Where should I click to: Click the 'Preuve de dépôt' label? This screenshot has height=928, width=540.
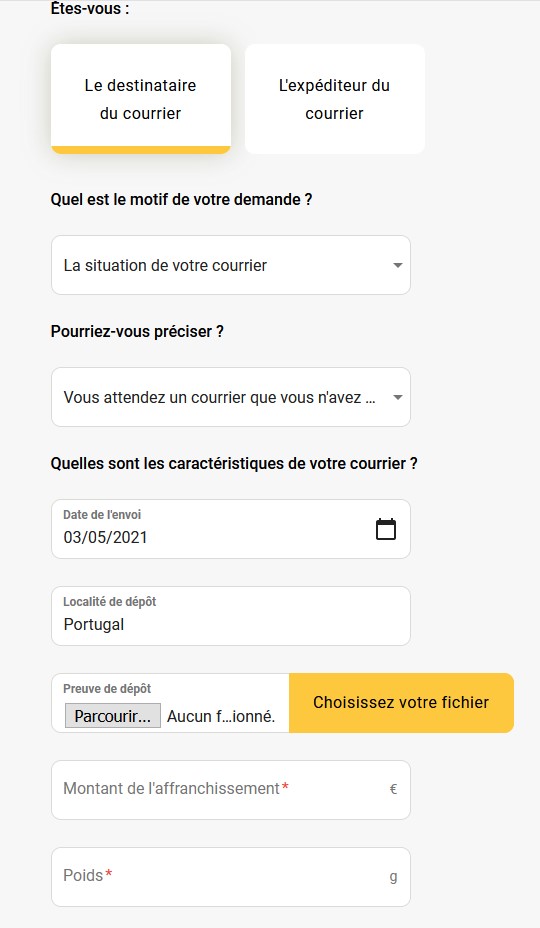(x=107, y=689)
